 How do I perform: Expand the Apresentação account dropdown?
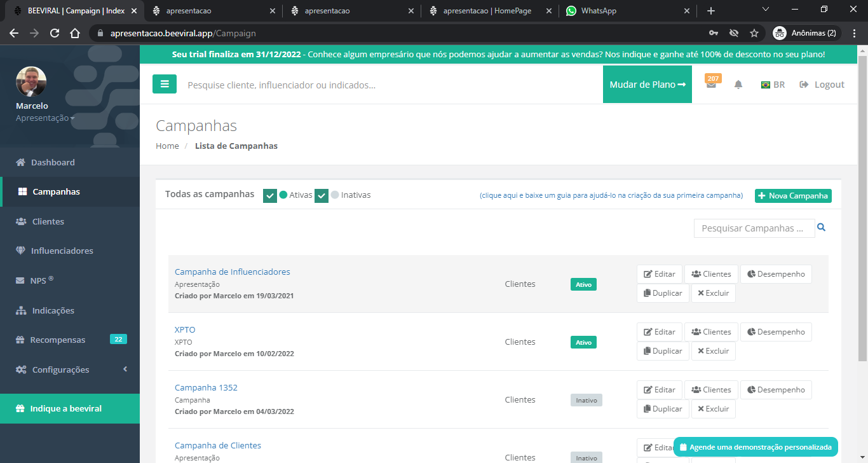45,118
